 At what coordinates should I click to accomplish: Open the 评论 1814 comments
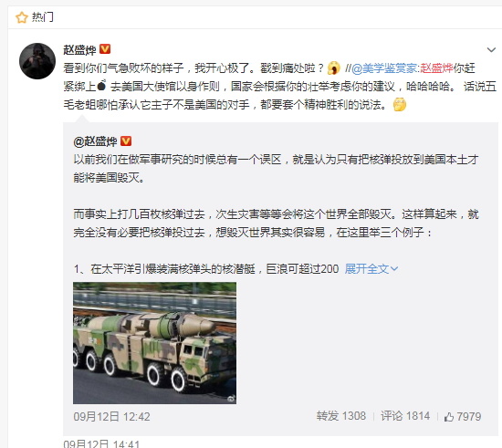pyautogui.click(x=405, y=416)
